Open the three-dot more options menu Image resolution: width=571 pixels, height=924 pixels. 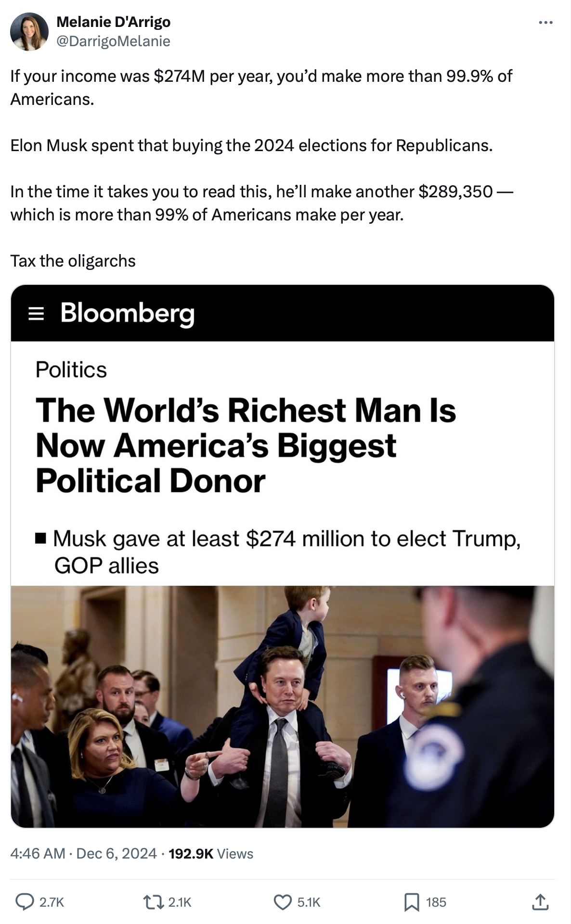click(545, 23)
